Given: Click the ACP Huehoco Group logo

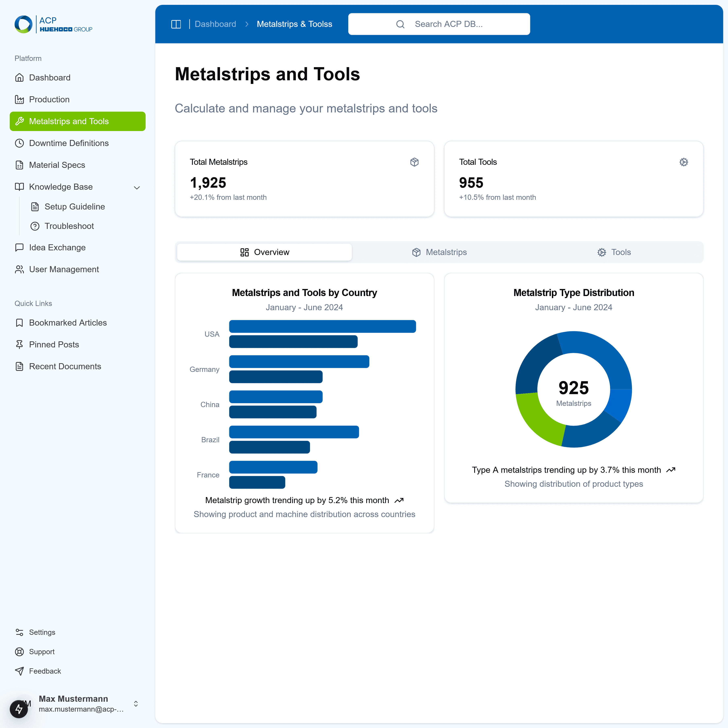Looking at the screenshot, I should [x=53, y=24].
